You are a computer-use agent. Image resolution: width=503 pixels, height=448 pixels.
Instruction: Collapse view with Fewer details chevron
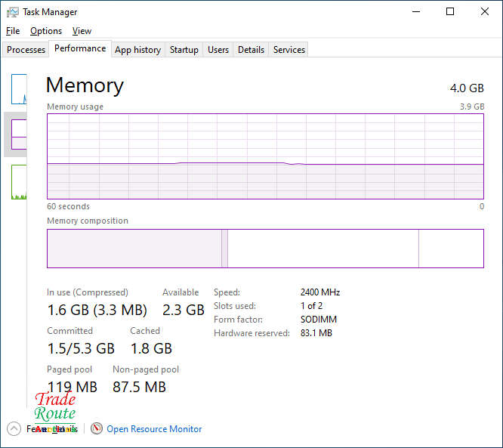[14, 428]
